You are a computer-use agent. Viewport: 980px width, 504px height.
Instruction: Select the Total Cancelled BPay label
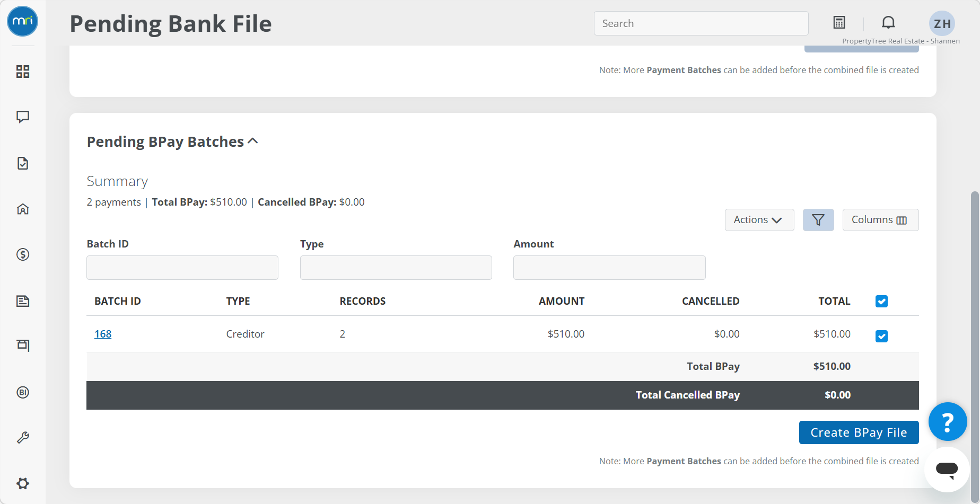point(688,395)
